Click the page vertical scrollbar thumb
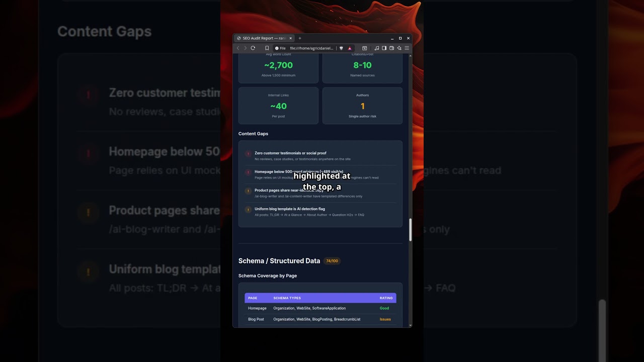 (x=411, y=230)
